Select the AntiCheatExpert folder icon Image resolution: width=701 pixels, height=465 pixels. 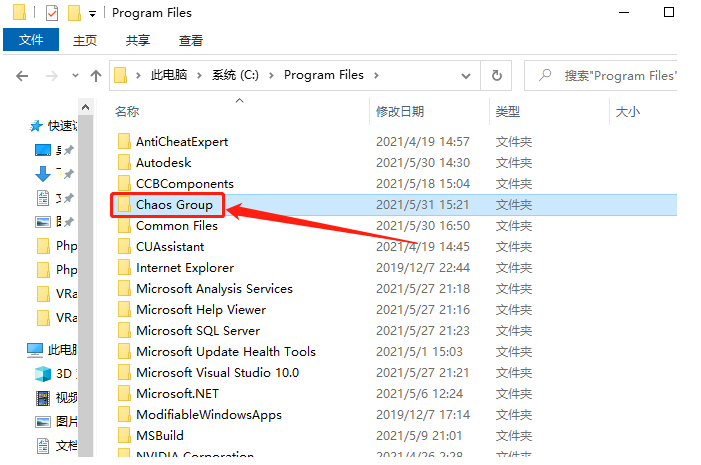124,141
